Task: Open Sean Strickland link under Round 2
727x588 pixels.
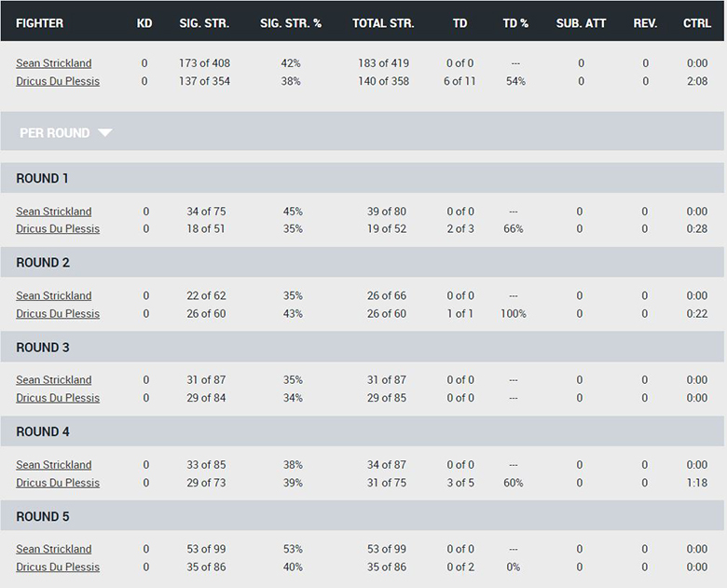Action: [54, 295]
